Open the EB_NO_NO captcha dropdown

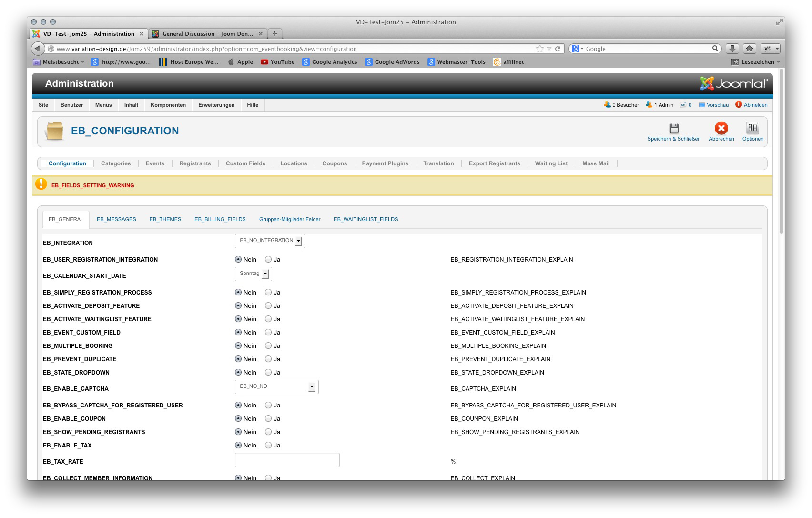(x=276, y=387)
